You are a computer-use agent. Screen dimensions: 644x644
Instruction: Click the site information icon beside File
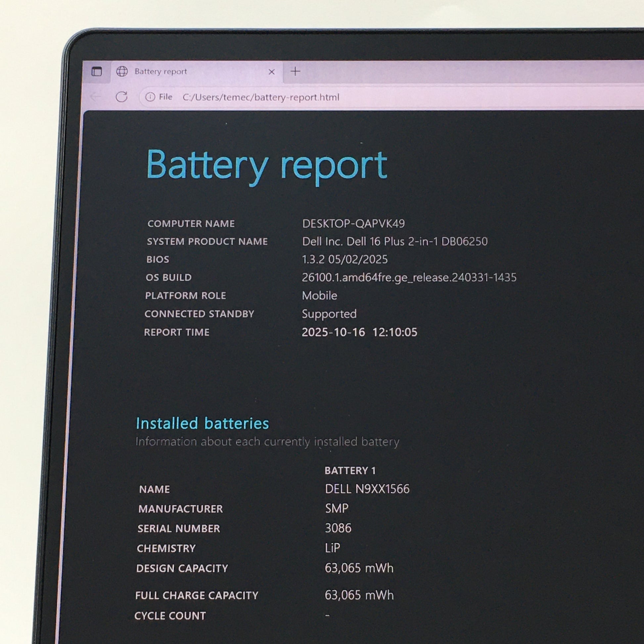[x=150, y=97]
